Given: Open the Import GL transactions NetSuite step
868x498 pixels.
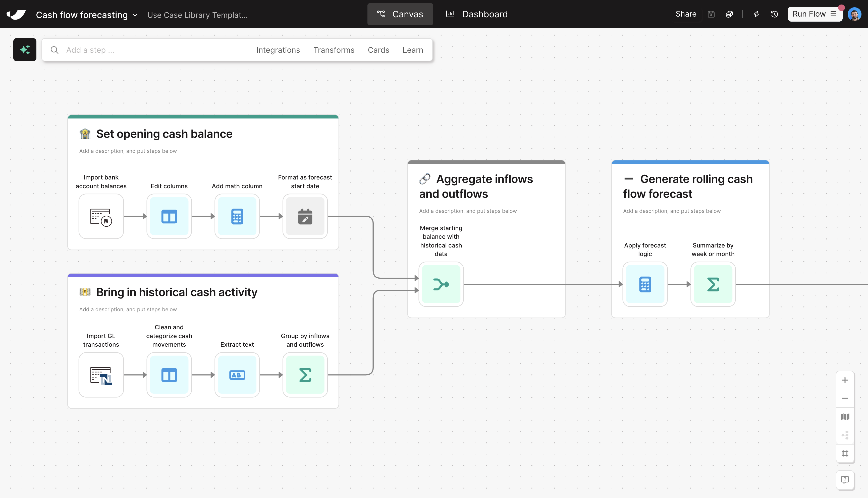Looking at the screenshot, I should point(101,375).
